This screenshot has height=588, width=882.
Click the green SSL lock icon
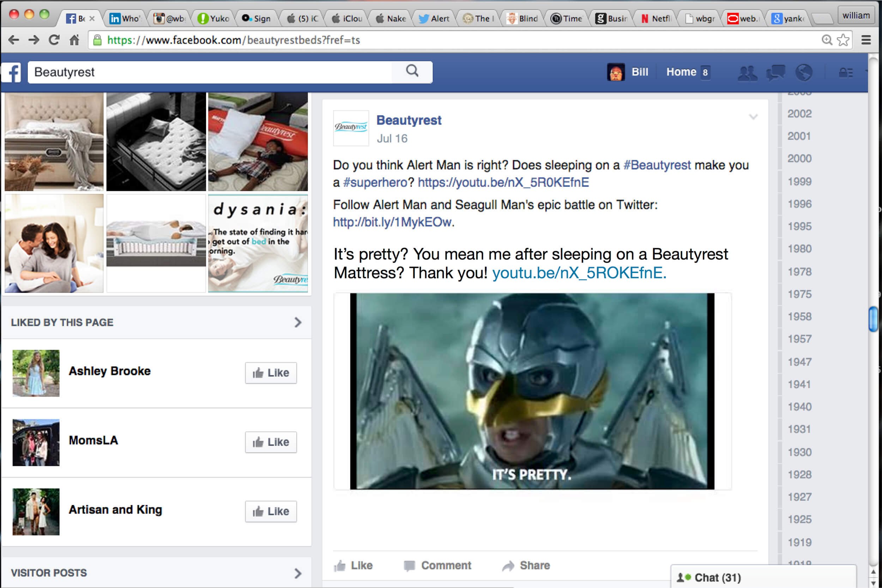pyautogui.click(x=97, y=40)
